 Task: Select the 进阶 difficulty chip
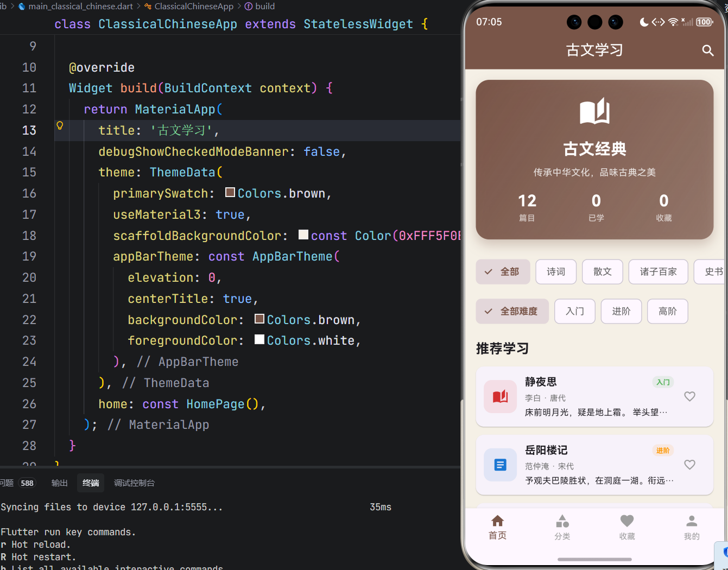[x=622, y=311]
